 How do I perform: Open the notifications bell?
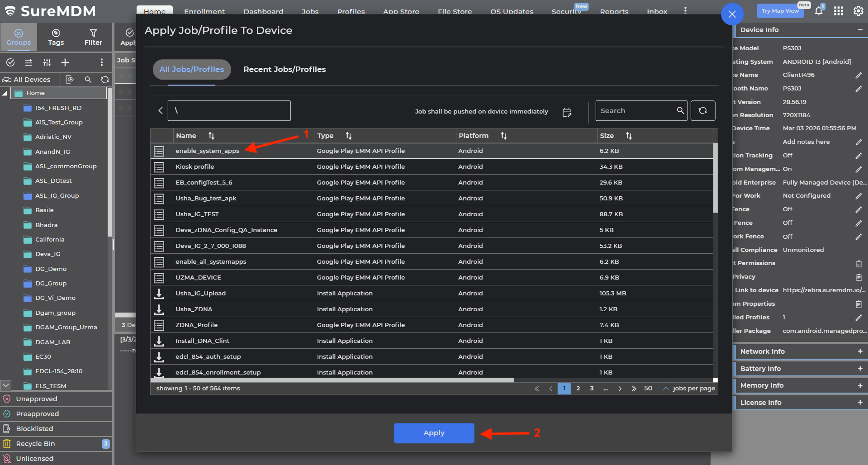click(818, 11)
